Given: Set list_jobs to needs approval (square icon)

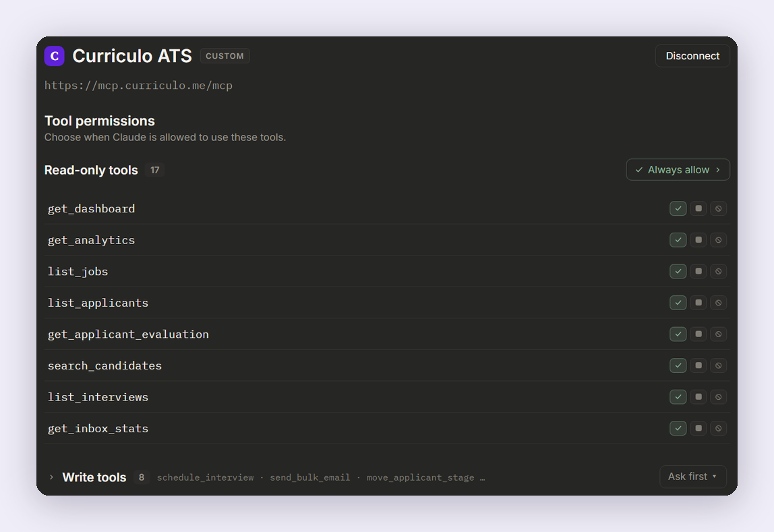Looking at the screenshot, I should (x=698, y=271).
